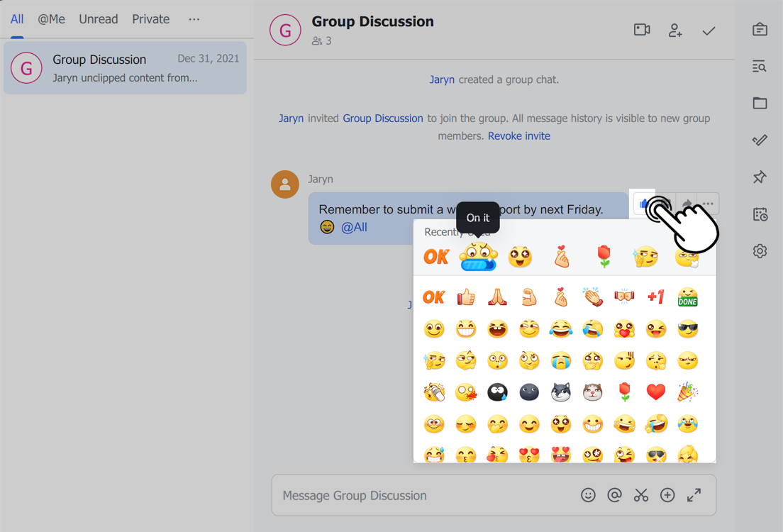
Task: Click the add group member icon
Action: [x=675, y=31]
